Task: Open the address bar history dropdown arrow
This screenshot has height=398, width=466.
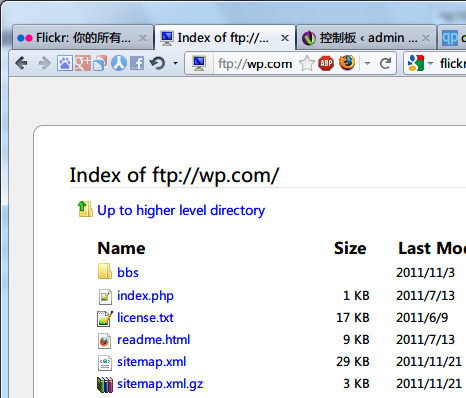Action: coord(367,63)
